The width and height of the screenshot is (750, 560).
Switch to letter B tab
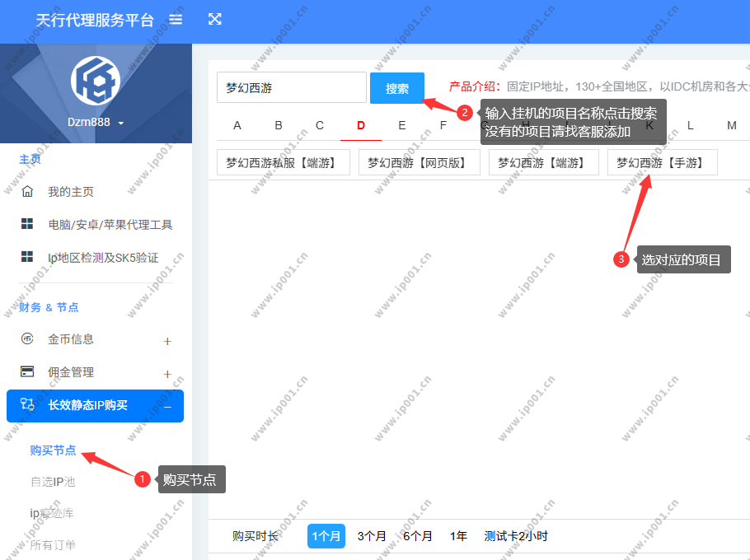(279, 126)
